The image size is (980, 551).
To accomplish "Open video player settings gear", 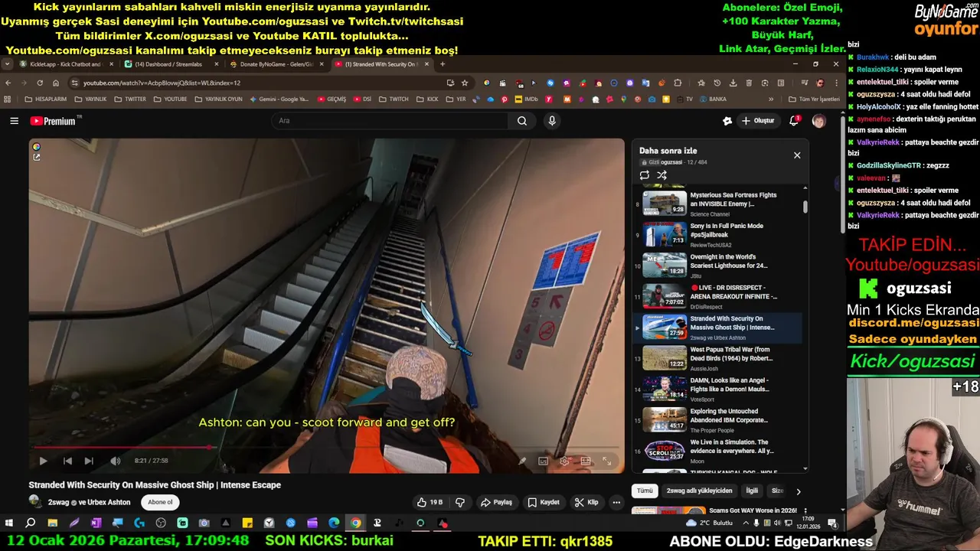I will coord(564,461).
